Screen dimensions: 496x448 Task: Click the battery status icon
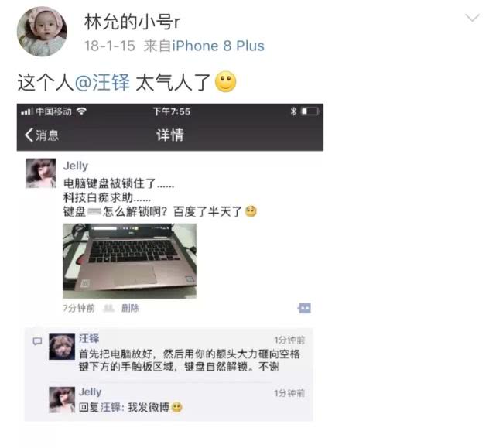click(310, 111)
